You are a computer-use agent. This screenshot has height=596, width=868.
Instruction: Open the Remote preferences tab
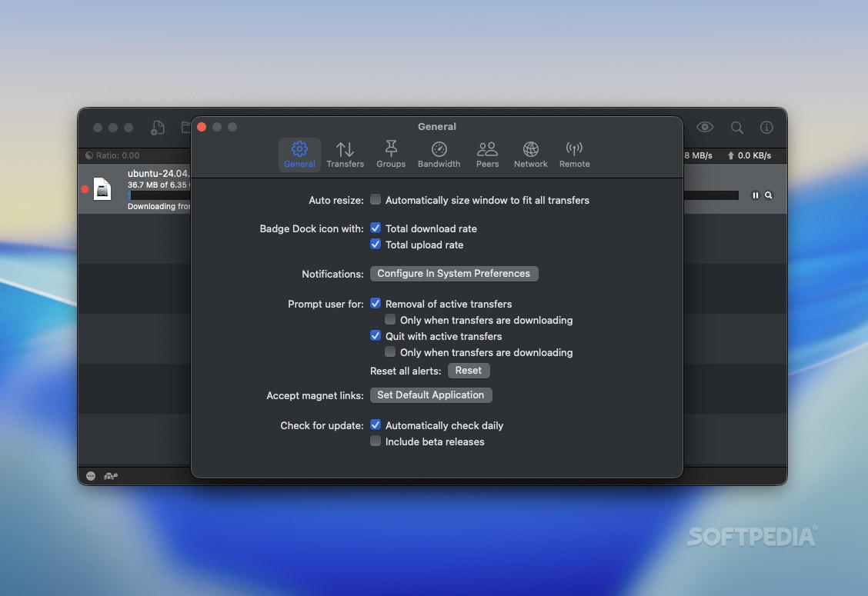click(x=574, y=155)
